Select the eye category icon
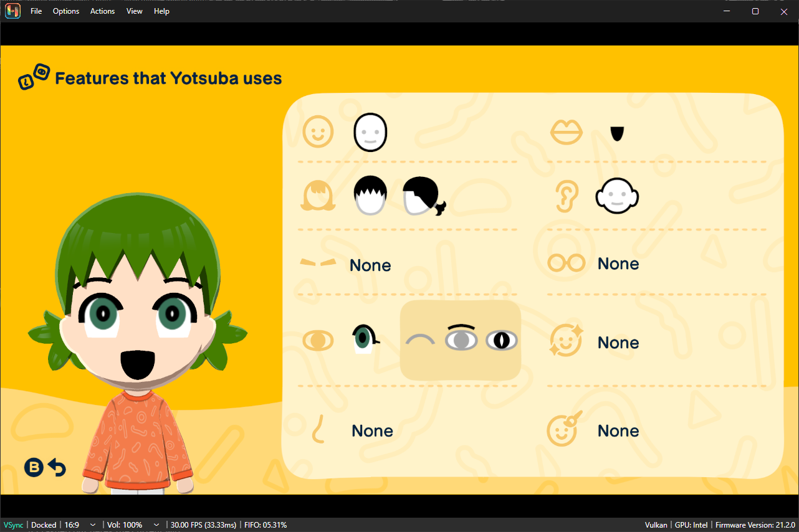This screenshot has height=532, width=799. pyautogui.click(x=318, y=341)
